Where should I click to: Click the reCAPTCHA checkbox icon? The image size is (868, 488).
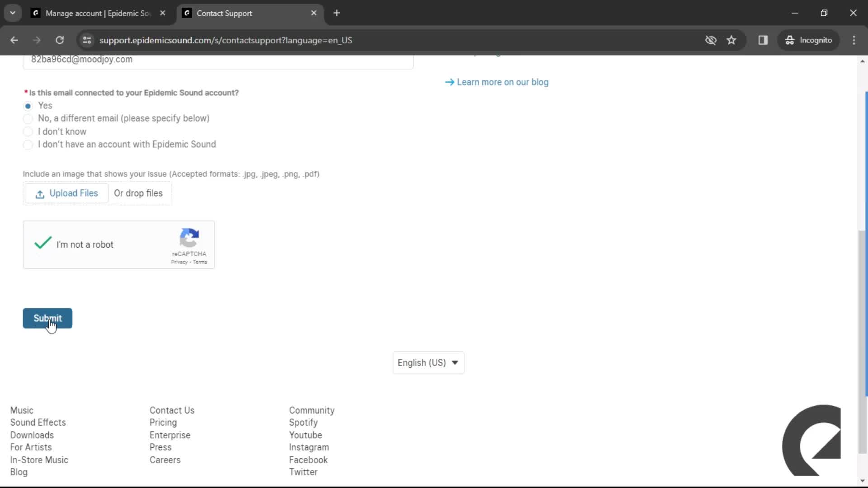pyautogui.click(x=42, y=244)
